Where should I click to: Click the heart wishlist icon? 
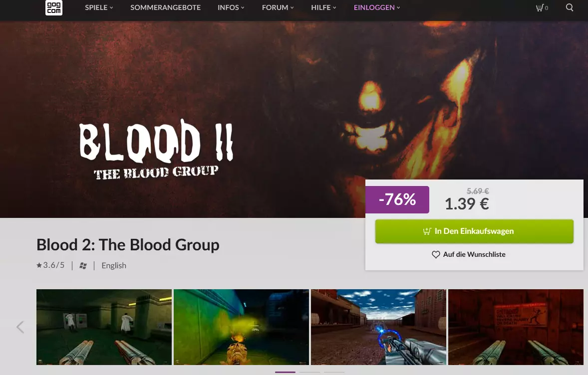[x=436, y=255]
